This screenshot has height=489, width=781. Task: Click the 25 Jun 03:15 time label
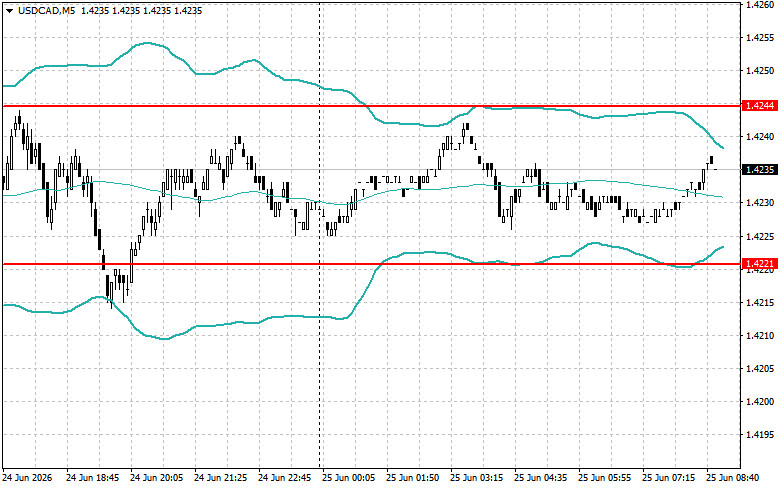click(477, 478)
